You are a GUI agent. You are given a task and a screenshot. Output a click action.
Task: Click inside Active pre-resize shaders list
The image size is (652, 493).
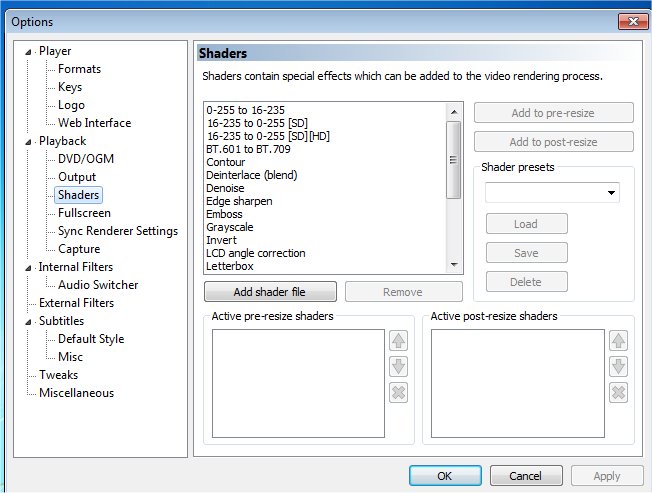click(298, 383)
